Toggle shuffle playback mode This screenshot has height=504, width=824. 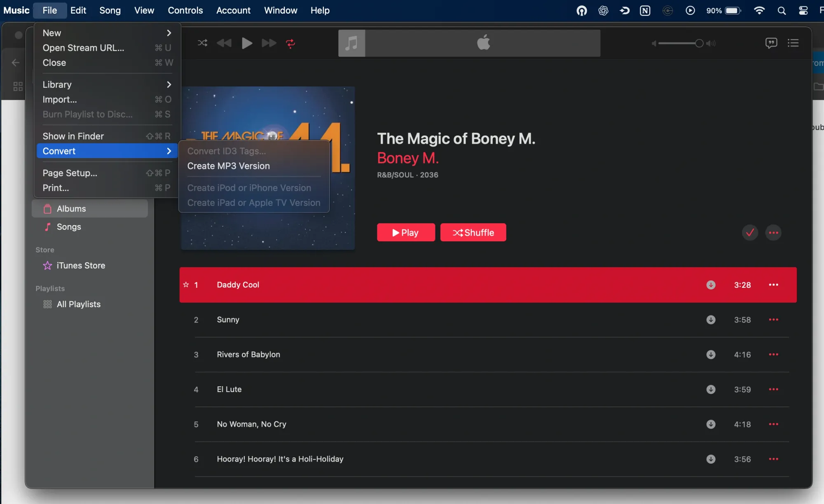click(202, 43)
